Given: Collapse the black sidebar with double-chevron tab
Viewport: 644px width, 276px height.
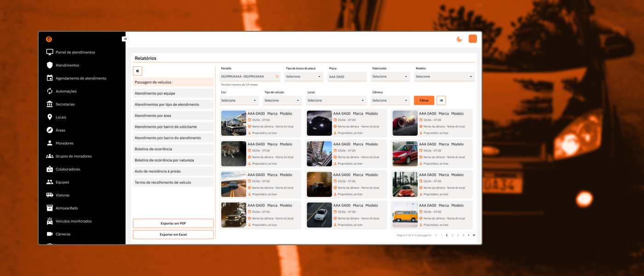Looking at the screenshot, I should 125,39.
